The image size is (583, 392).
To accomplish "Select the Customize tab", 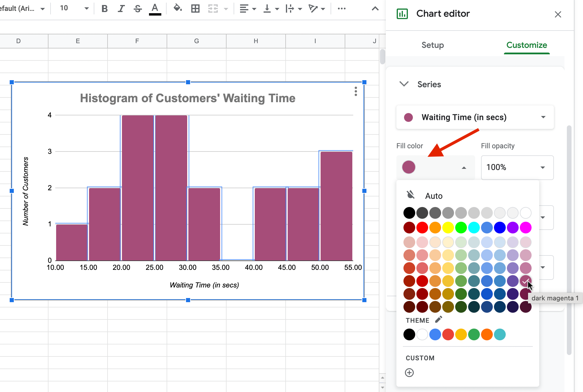I will 526,45.
